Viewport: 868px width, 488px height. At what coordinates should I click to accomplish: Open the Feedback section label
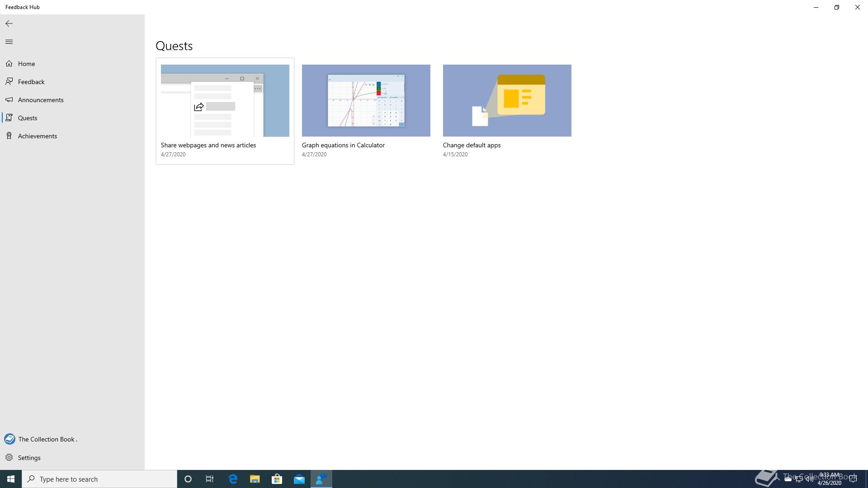pos(31,82)
